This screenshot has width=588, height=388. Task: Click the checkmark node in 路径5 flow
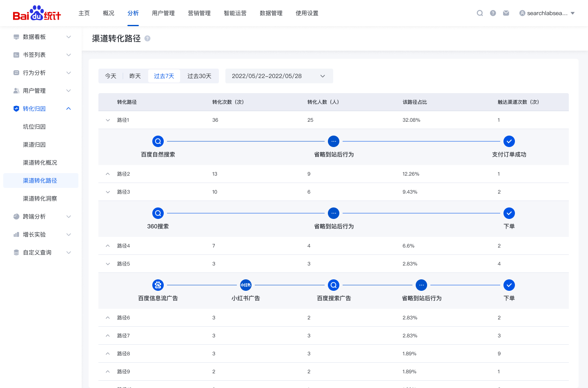(x=509, y=285)
